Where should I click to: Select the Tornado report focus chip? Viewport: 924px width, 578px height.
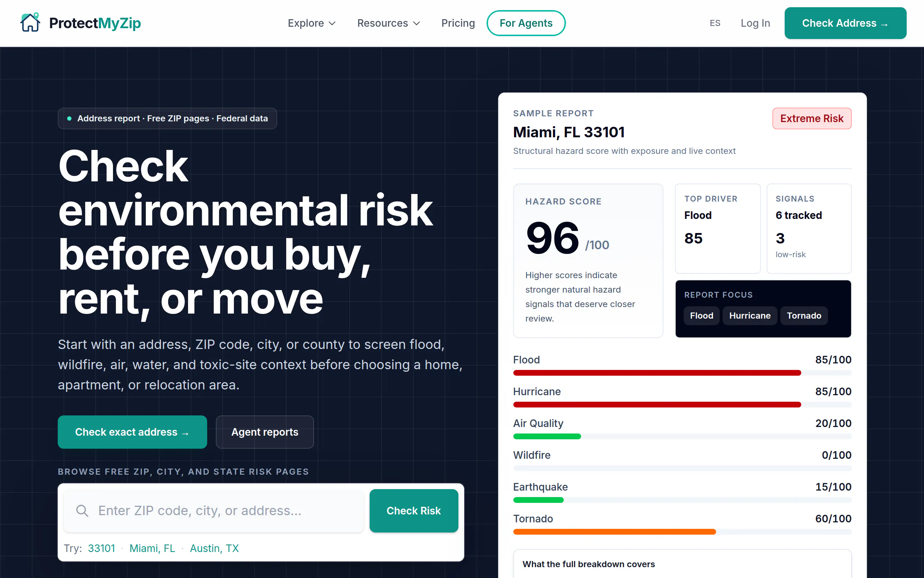[x=804, y=316]
